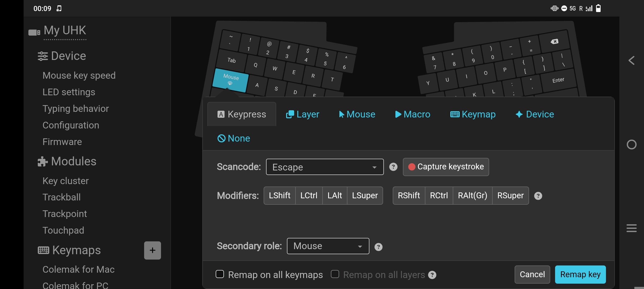Screen dimensions: 644x289
Task: Toggle the LSuper modifier button
Action: click(365, 196)
